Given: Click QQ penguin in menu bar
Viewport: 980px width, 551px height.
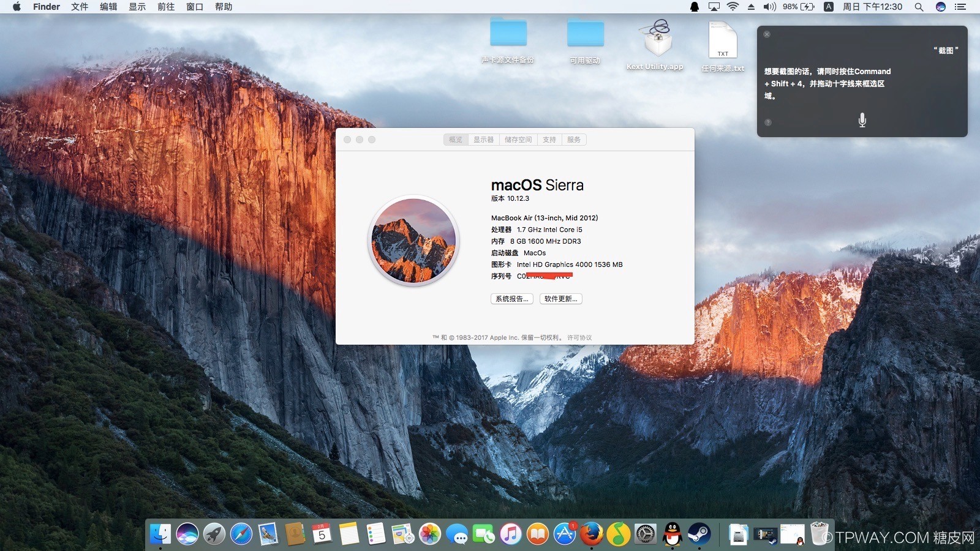Looking at the screenshot, I should click(x=695, y=7).
